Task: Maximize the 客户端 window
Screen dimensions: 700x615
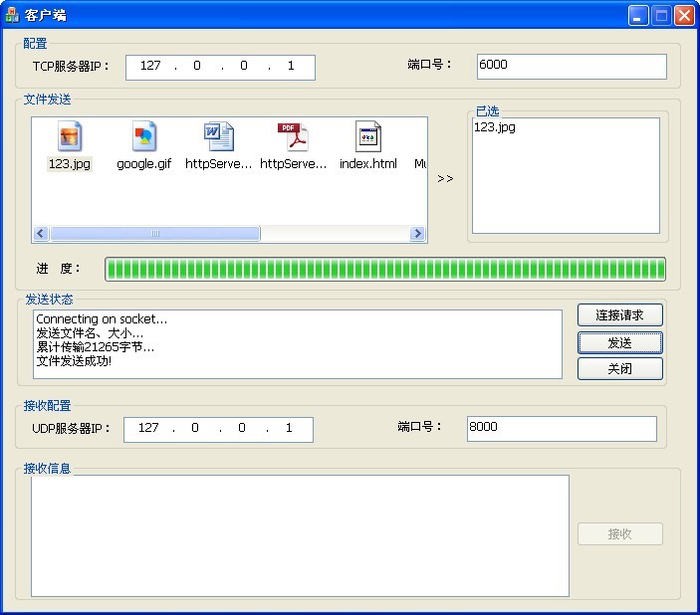Action: point(661,16)
